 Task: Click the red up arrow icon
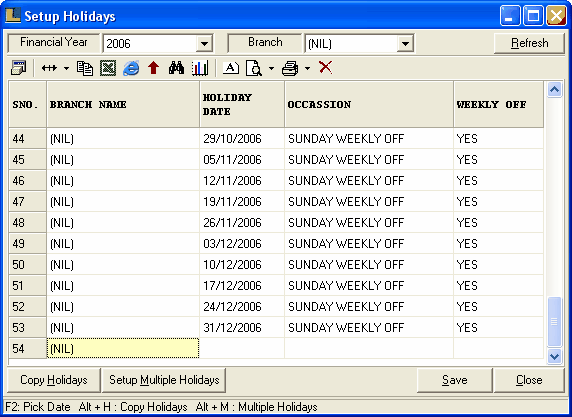point(154,68)
